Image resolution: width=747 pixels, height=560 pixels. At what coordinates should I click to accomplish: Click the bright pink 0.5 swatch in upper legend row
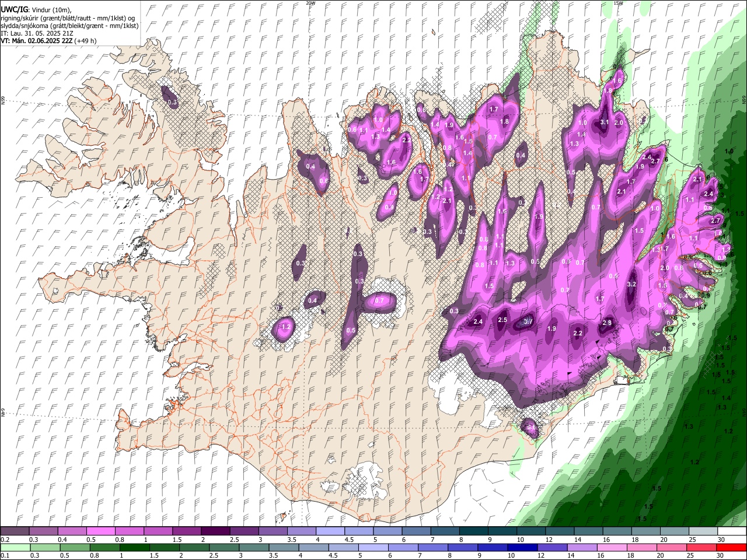click(100, 531)
